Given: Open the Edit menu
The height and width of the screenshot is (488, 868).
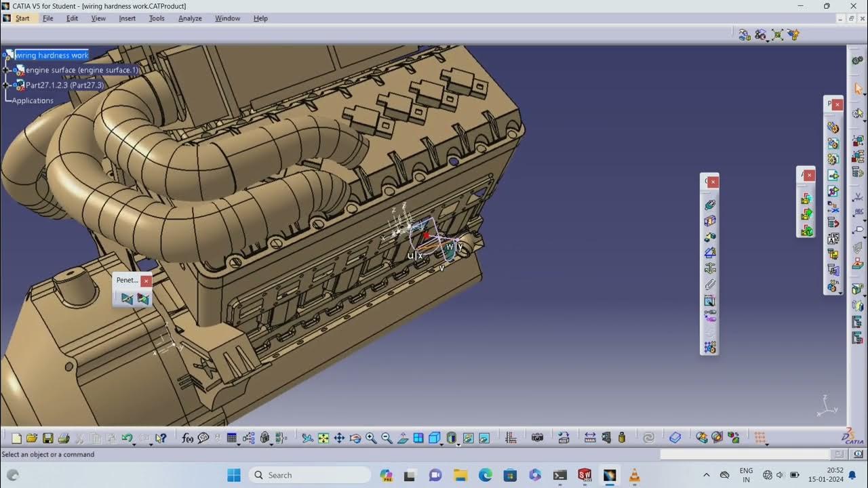Looking at the screenshot, I should (72, 18).
